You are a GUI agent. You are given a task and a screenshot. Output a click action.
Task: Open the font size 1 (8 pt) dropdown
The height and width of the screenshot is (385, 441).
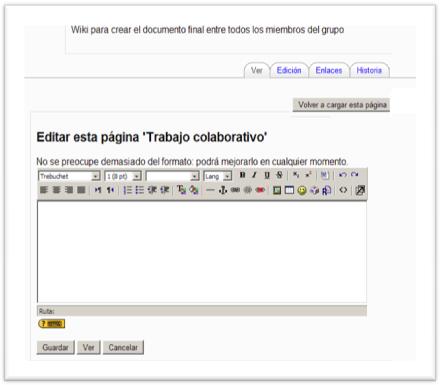[123, 176]
